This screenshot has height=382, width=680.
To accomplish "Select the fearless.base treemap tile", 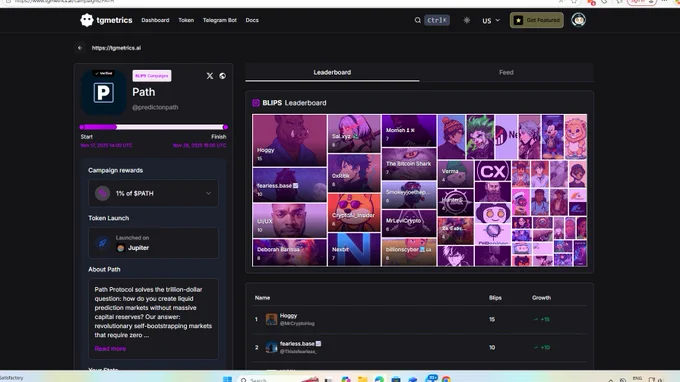I will (x=290, y=184).
